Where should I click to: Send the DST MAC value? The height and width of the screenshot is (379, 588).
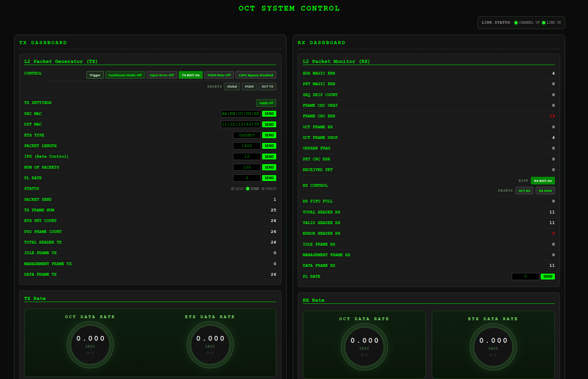[269, 125]
